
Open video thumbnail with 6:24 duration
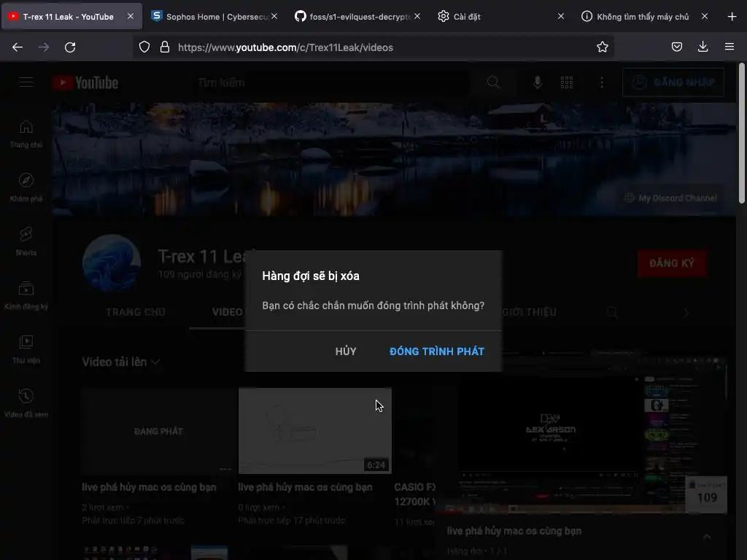pos(315,430)
